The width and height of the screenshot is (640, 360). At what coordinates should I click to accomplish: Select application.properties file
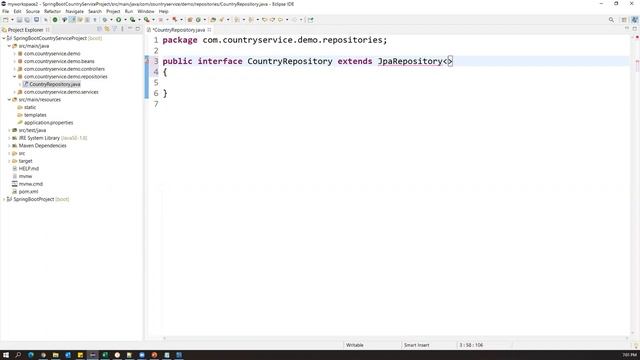click(x=48, y=122)
